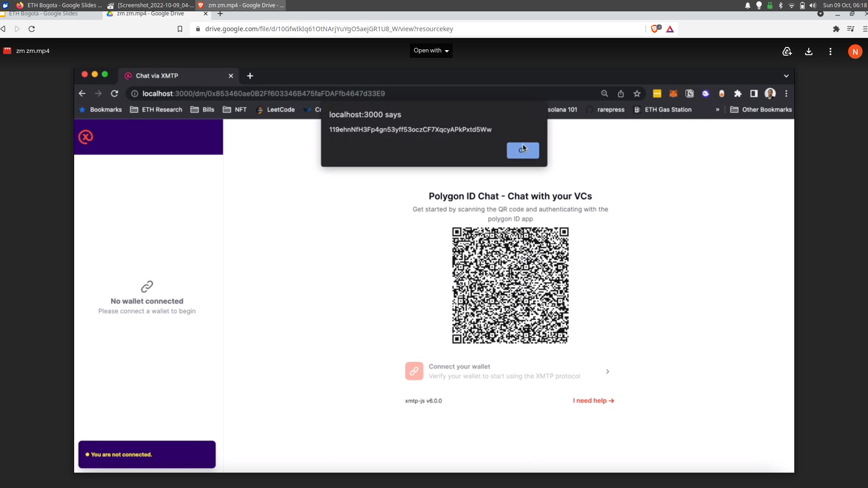The height and width of the screenshot is (488, 868).
Task: Open Brave Shields lion icon
Action: click(x=655, y=29)
